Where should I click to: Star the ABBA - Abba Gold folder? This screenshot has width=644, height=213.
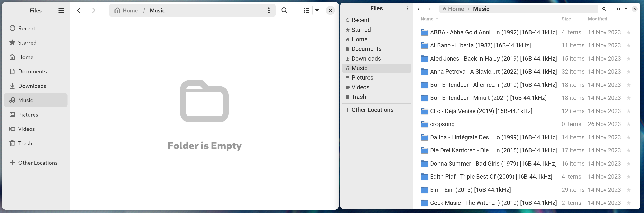629,32
